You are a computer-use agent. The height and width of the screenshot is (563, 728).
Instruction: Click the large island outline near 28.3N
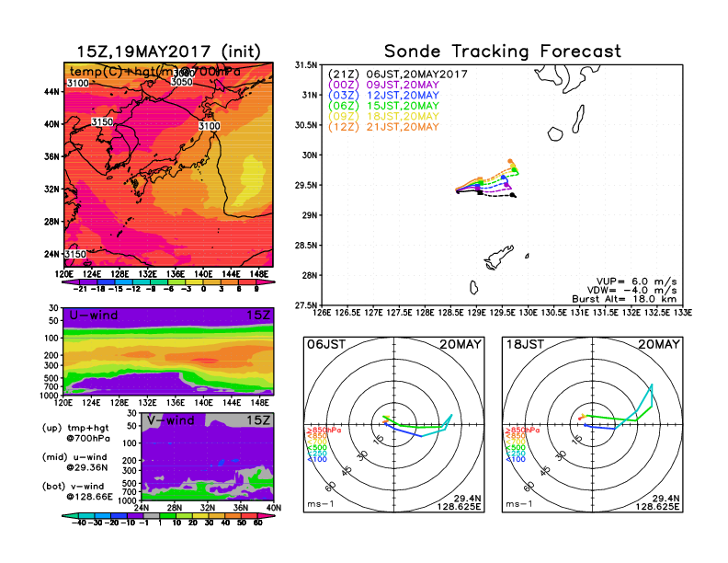498,258
